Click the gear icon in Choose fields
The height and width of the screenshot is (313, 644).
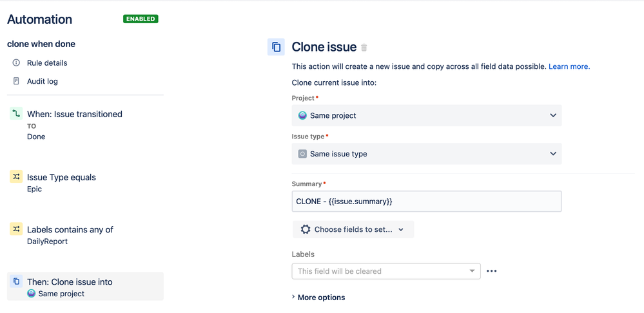[x=306, y=229]
